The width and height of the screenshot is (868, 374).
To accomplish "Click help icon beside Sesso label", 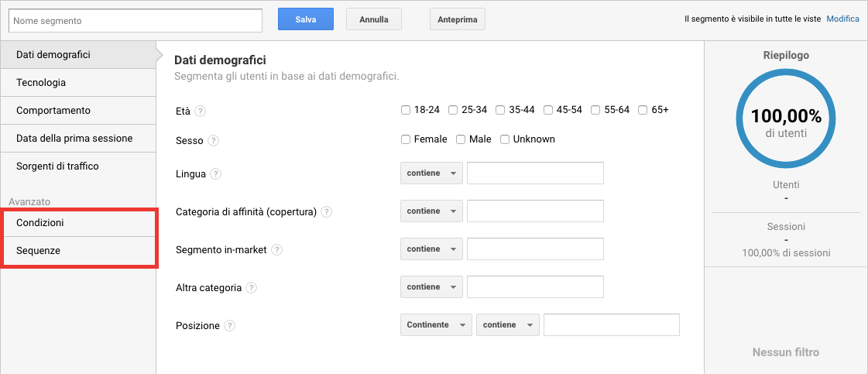I will 214,141.
